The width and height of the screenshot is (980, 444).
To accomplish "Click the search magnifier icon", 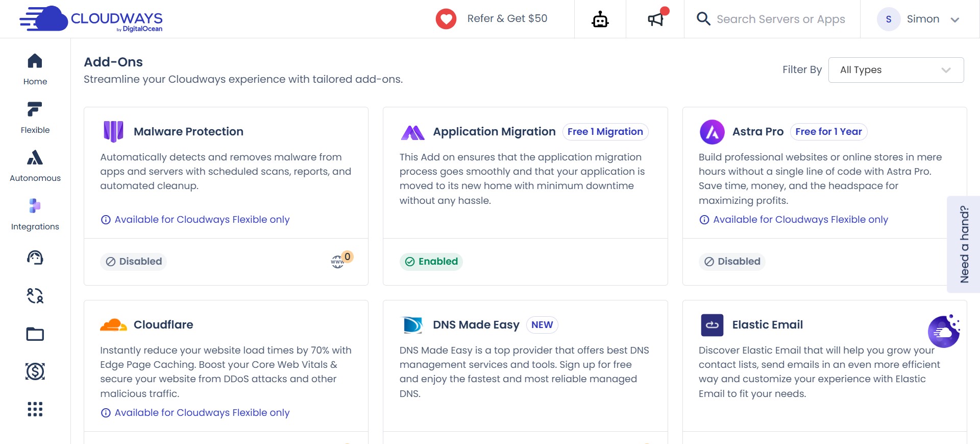I will [703, 19].
